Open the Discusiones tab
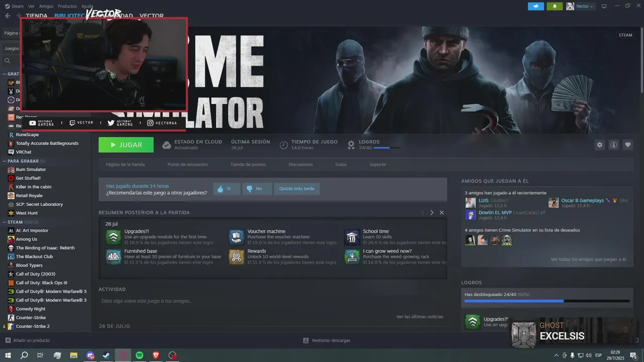The image size is (644, 362). pos(300,164)
